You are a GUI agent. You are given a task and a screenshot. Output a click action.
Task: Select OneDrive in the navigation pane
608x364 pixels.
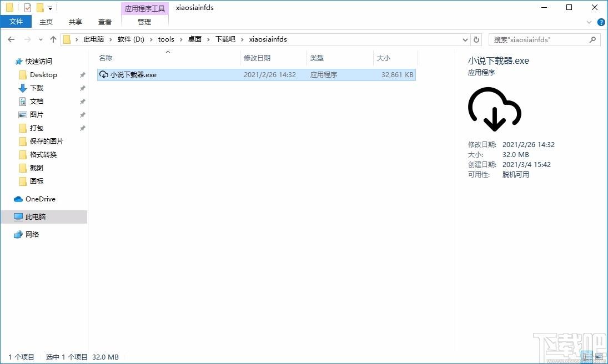tap(41, 199)
